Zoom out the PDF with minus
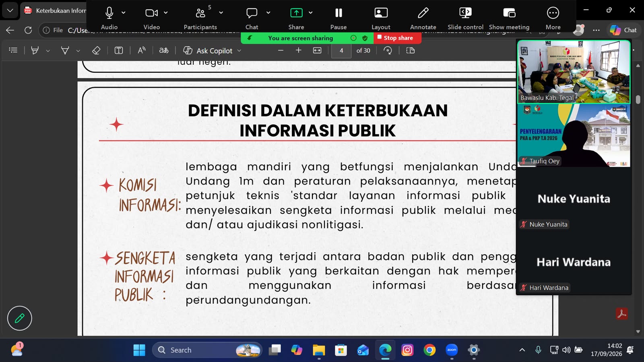 [281, 50]
